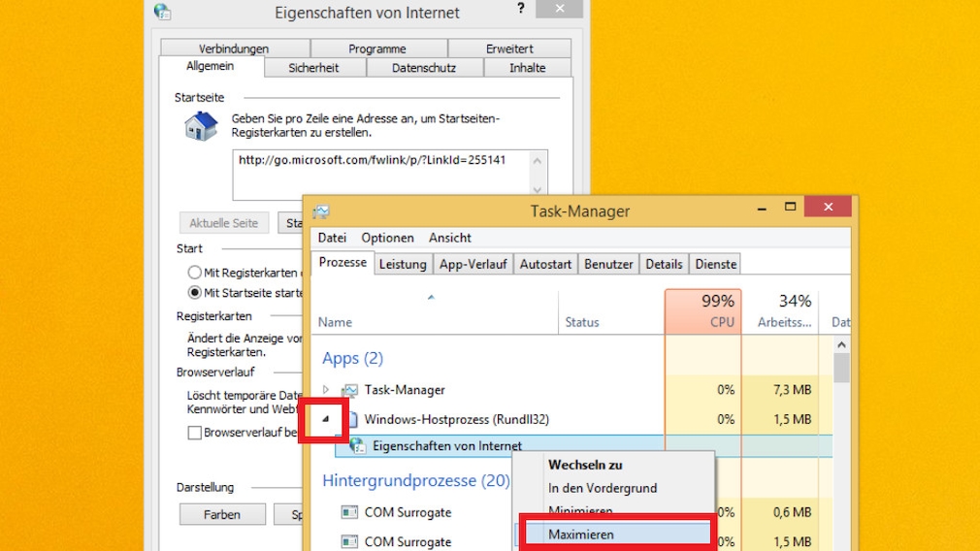Click the 'Hintergrundprozesse (20)' group heading

coord(416,480)
